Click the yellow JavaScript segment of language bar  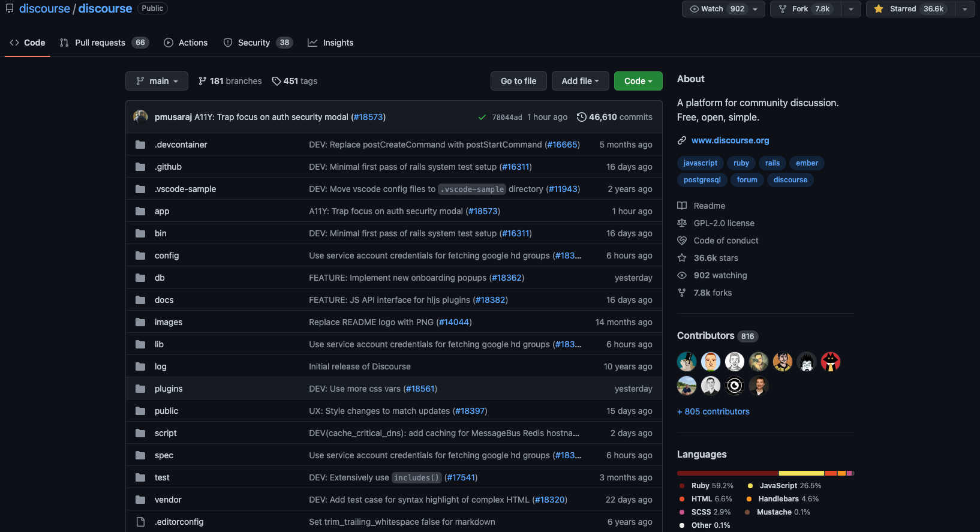tap(802, 473)
